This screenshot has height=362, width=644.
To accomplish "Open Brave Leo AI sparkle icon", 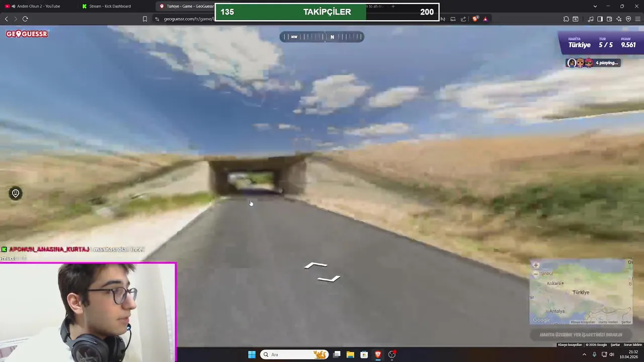I will (x=619, y=19).
